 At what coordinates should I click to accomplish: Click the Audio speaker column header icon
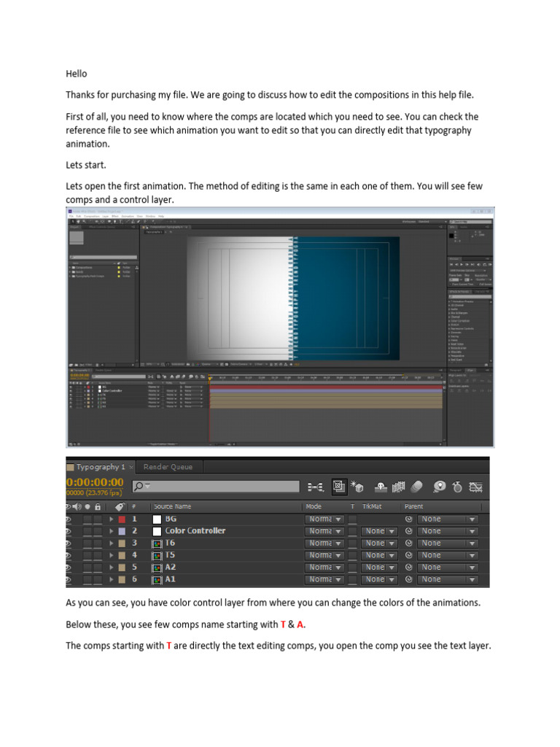coord(77,506)
